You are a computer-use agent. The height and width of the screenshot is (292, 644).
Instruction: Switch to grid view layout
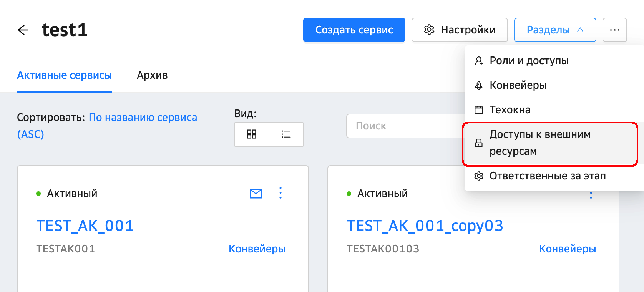252,134
